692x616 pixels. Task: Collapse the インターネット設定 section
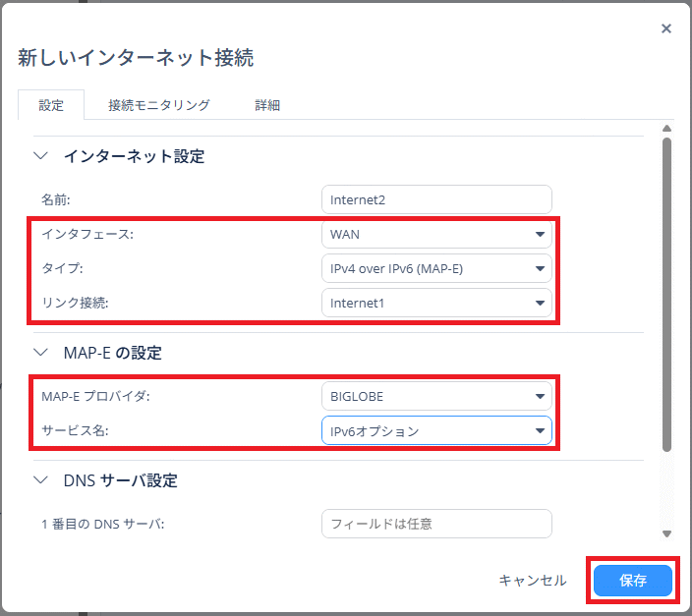[40, 156]
